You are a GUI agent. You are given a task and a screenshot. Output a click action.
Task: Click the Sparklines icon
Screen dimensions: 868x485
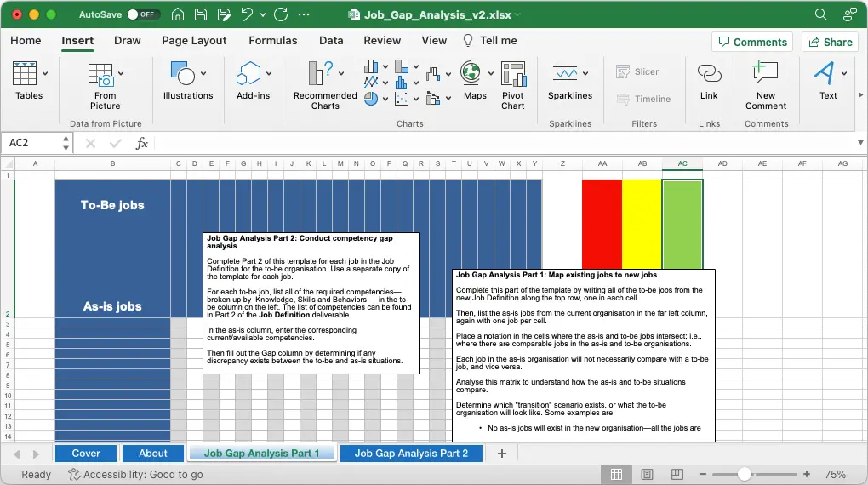(x=565, y=73)
